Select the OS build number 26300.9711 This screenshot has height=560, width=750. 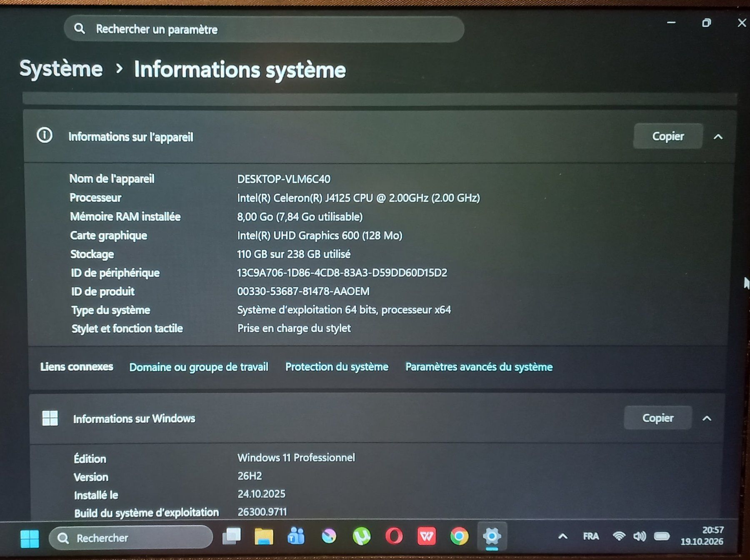coord(262,512)
